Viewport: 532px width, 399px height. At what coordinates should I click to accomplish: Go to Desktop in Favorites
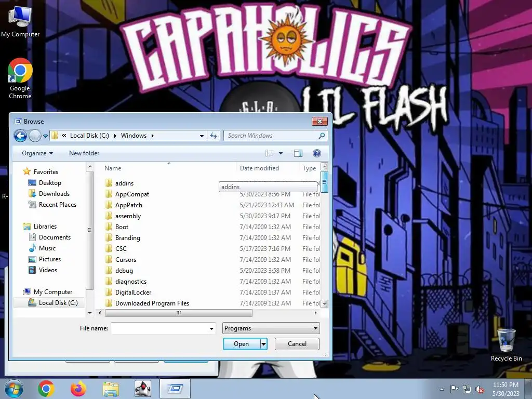[50, 183]
